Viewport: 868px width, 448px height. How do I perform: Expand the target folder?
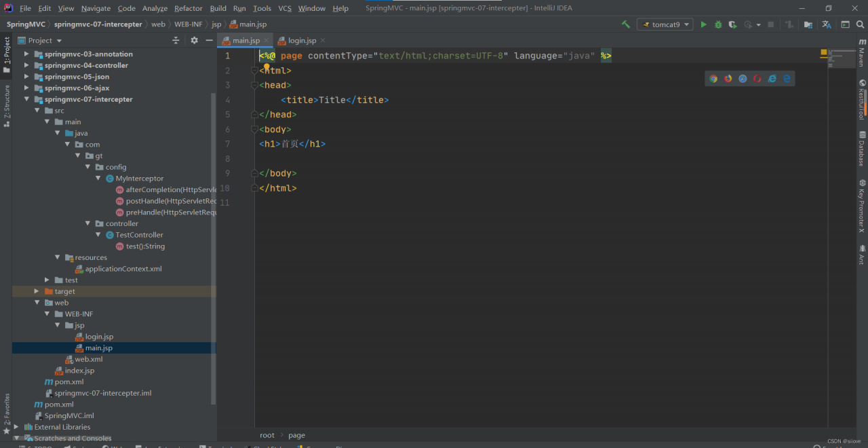click(37, 291)
